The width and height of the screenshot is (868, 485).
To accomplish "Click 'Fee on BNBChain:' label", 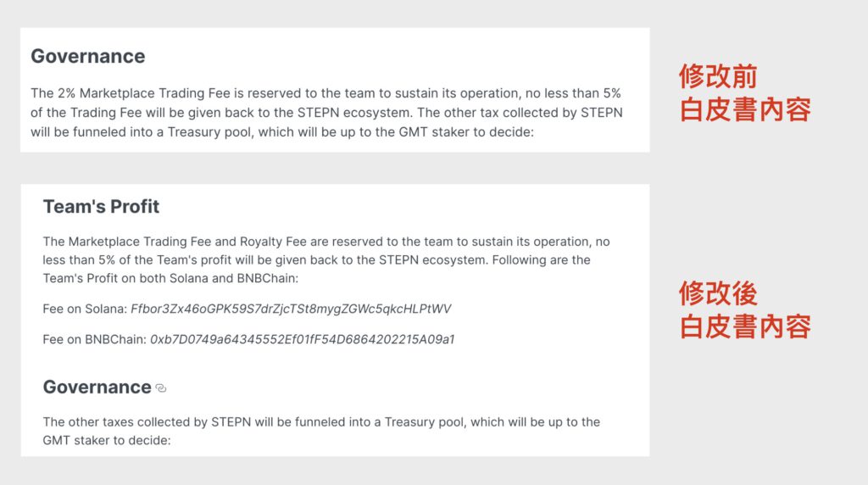I will (95, 339).
